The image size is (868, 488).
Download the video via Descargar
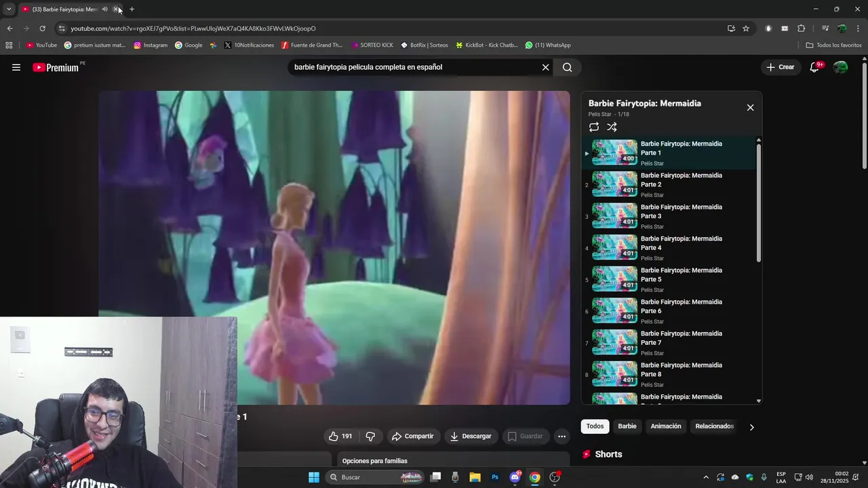click(471, 436)
